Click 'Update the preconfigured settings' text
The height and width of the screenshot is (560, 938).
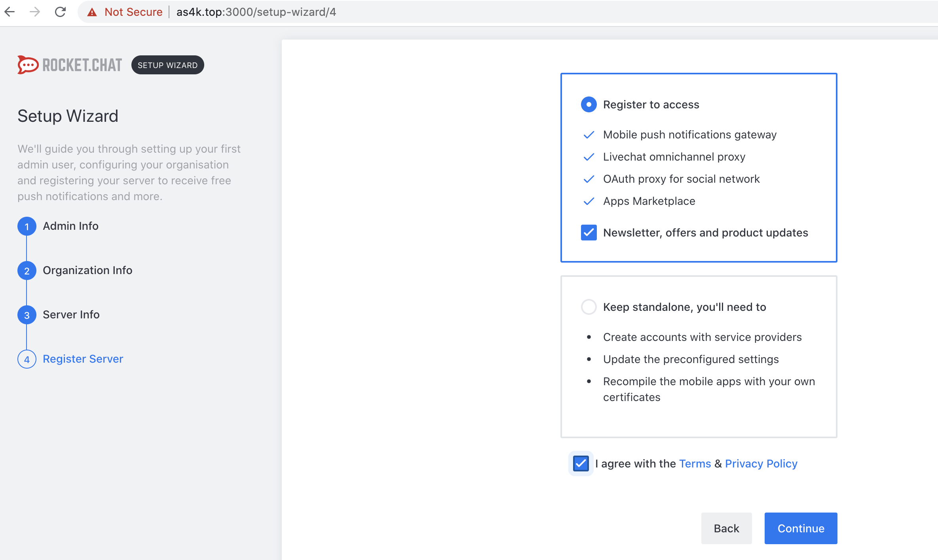coord(691,359)
